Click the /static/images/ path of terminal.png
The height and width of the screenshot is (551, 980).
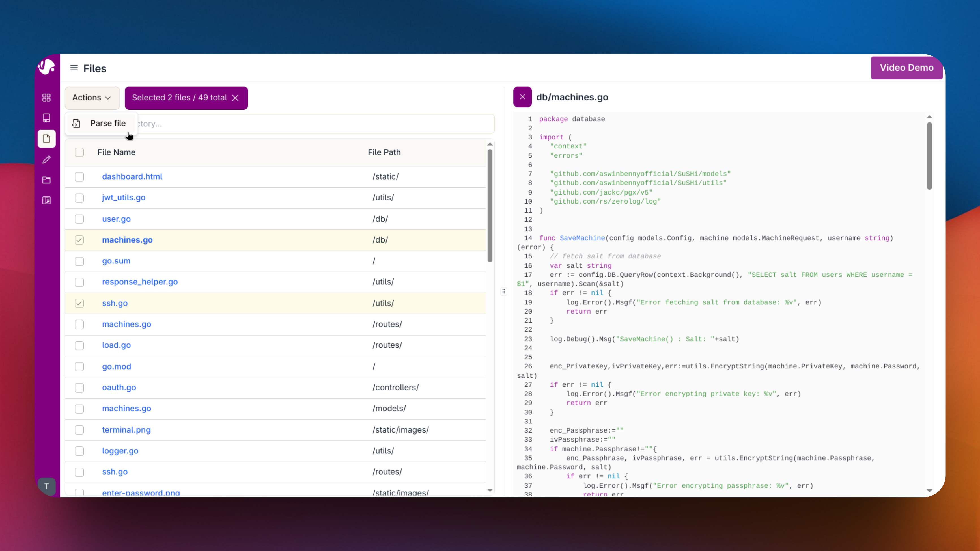pos(400,430)
